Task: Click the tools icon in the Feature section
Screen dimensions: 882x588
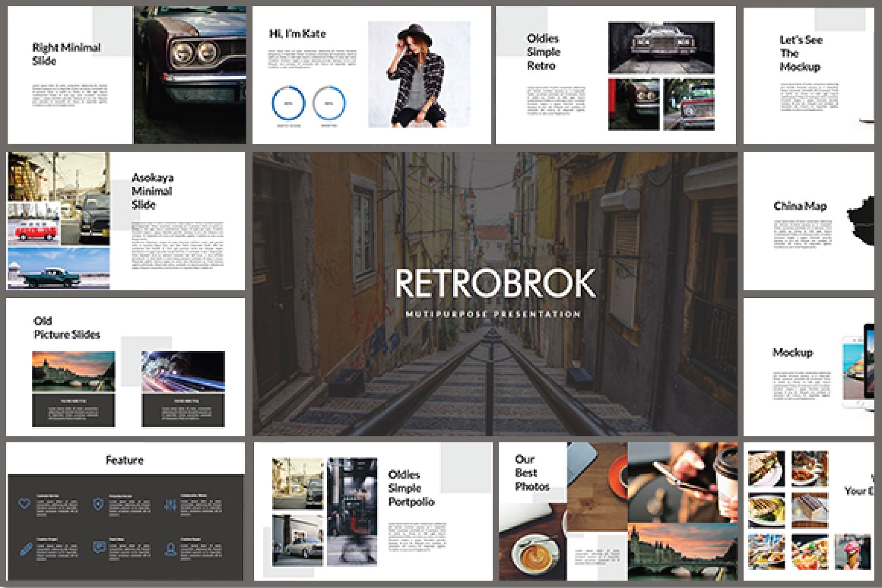Action: (x=170, y=504)
